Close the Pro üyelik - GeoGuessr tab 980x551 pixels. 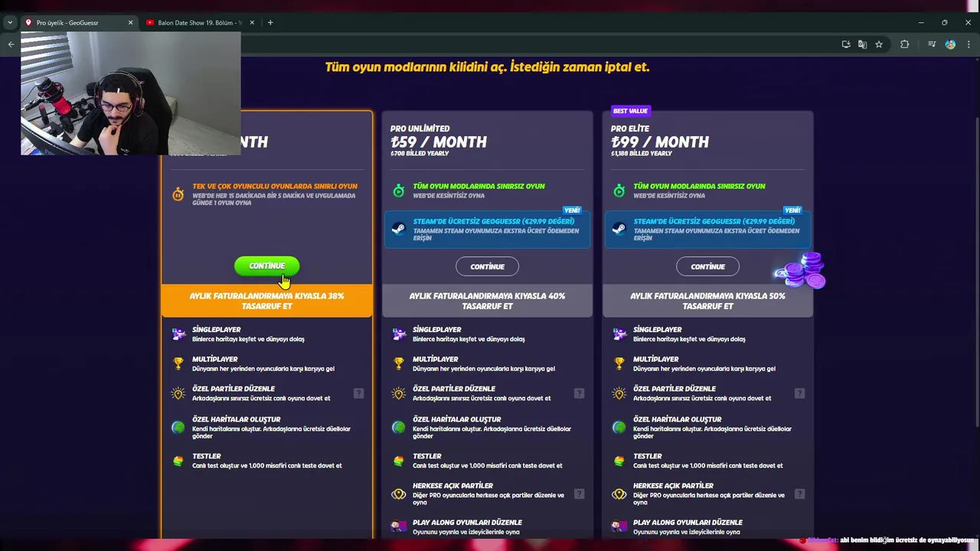coord(130,23)
